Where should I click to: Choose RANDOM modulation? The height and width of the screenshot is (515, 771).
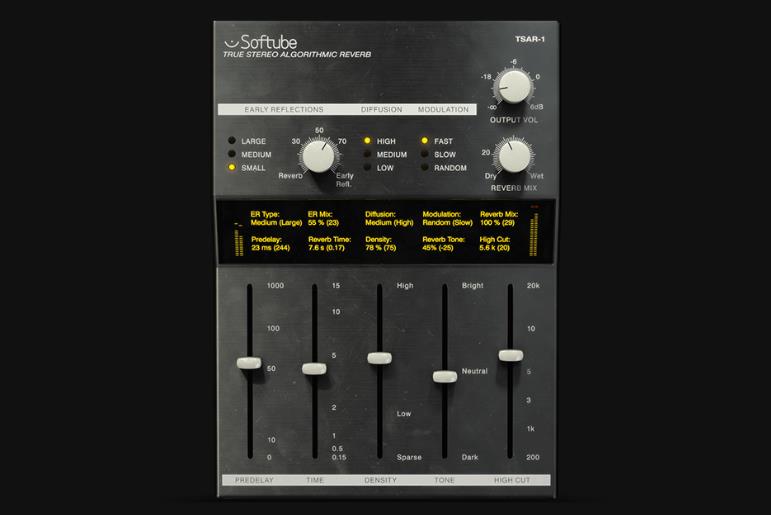point(424,167)
